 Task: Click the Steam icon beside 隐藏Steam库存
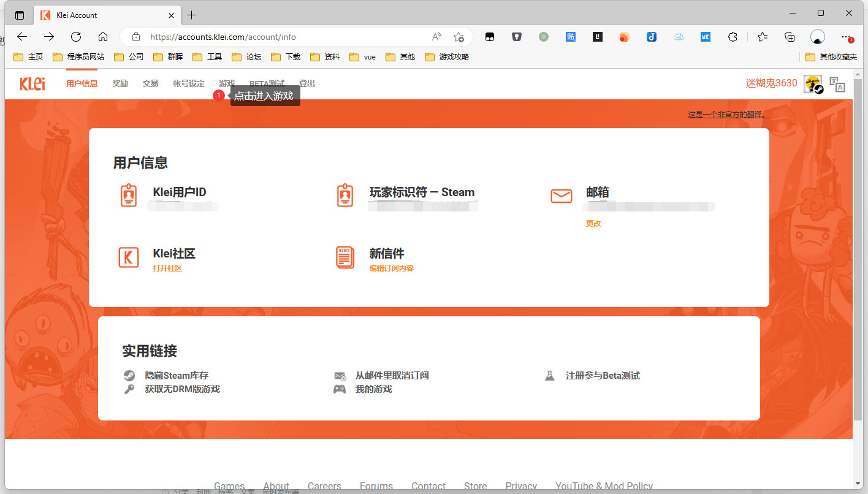tap(129, 376)
